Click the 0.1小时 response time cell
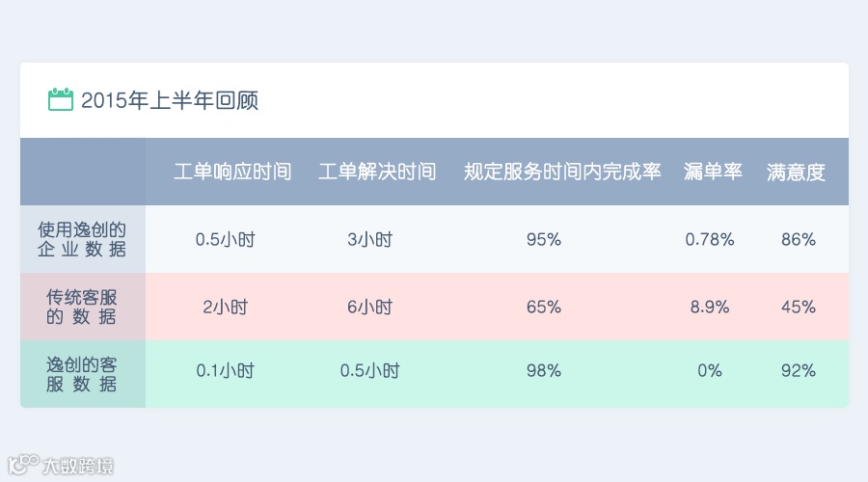 [x=226, y=370]
